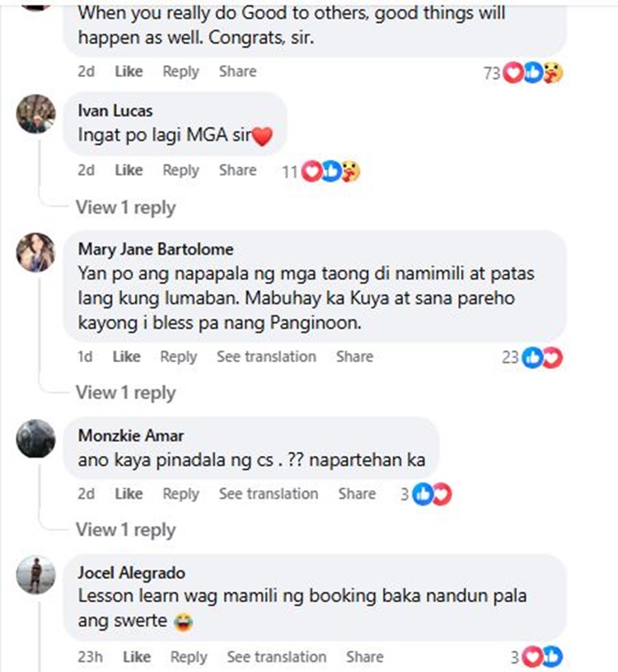Image resolution: width=618 pixels, height=672 pixels.
Task: Like Ivan Lucas's comment
Action: pos(129,170)
